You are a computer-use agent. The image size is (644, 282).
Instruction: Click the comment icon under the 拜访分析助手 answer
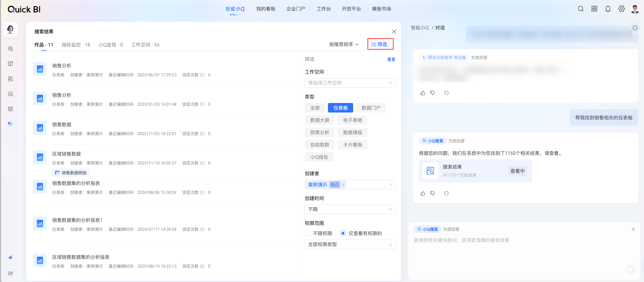point(446,93)
